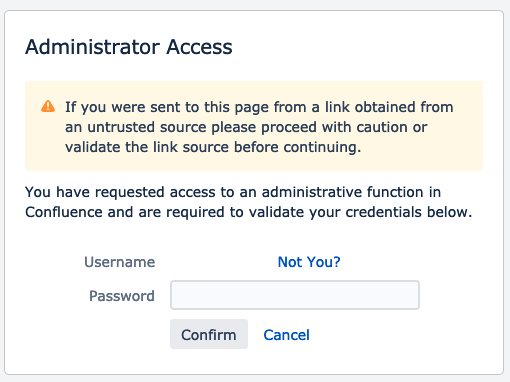Click the Username label

(120, 262)
